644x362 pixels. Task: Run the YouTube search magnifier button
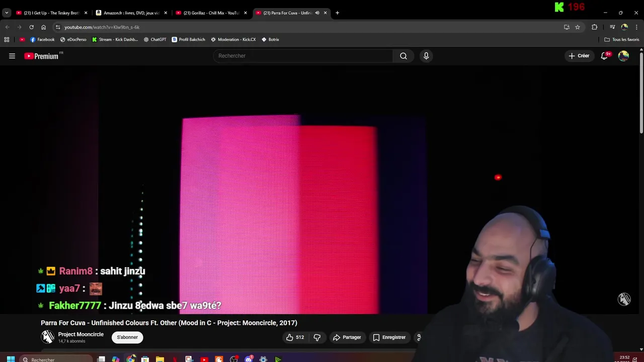click(404, 56)
